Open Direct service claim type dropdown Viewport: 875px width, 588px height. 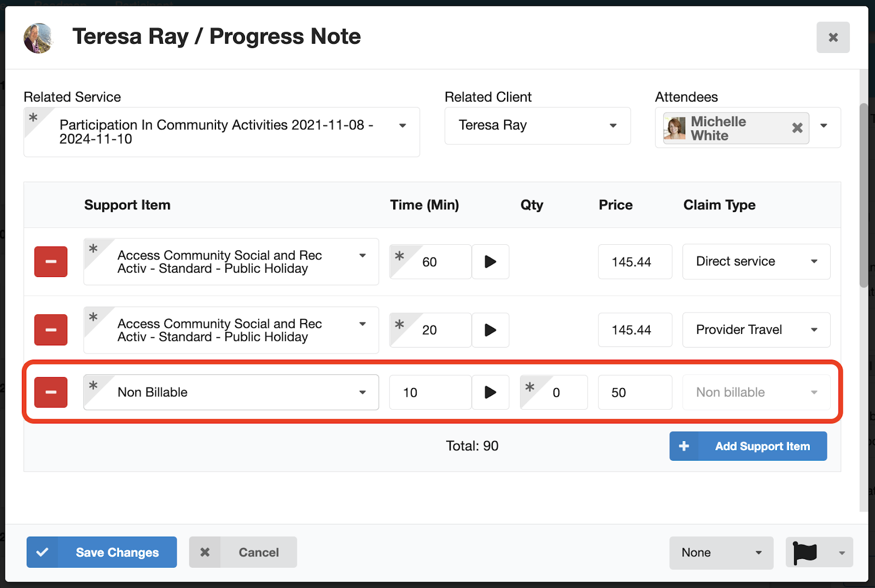(756, 262)
